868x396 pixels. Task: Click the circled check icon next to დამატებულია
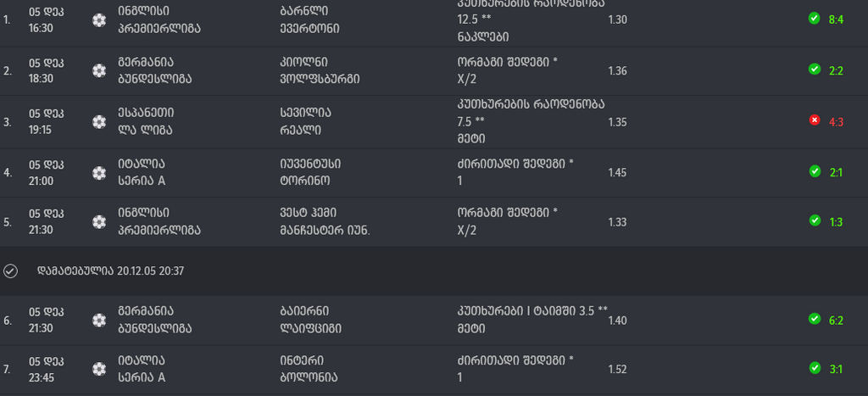click(11, 271)
